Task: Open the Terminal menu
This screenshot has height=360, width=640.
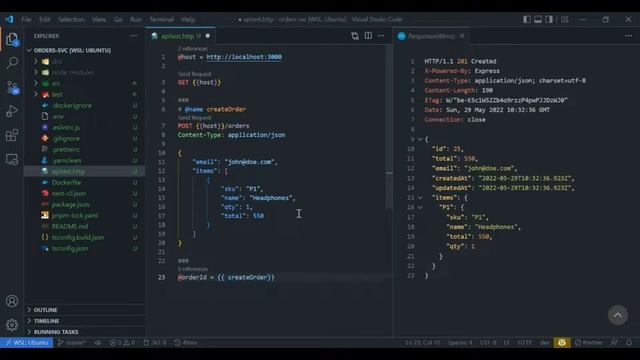Action: pyautogui.click(x=162, y=19)
